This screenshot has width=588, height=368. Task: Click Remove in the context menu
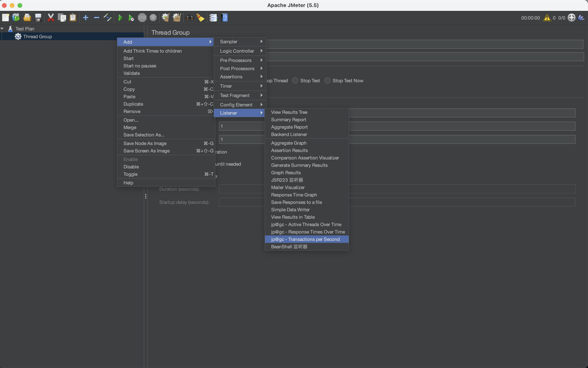[166, 111]
